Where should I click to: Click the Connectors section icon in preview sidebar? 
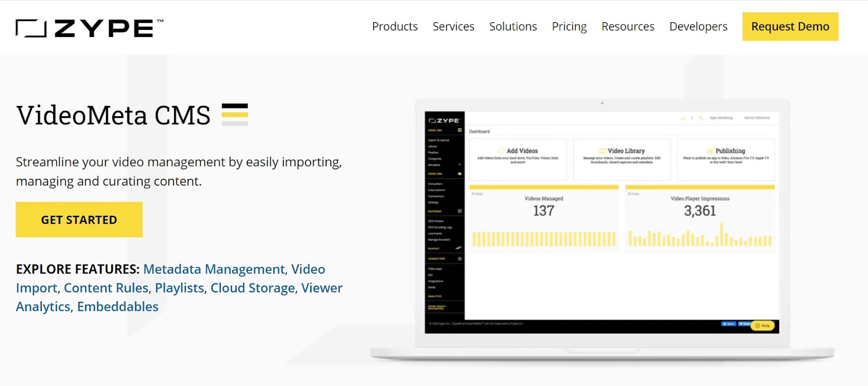pyautogui.click(x=459, y=259)
